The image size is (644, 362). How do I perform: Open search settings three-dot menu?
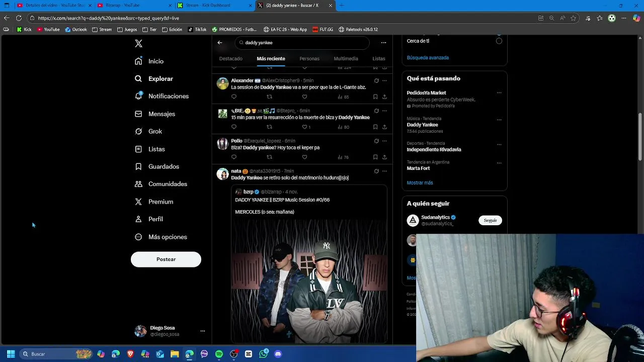coord(383,43)
